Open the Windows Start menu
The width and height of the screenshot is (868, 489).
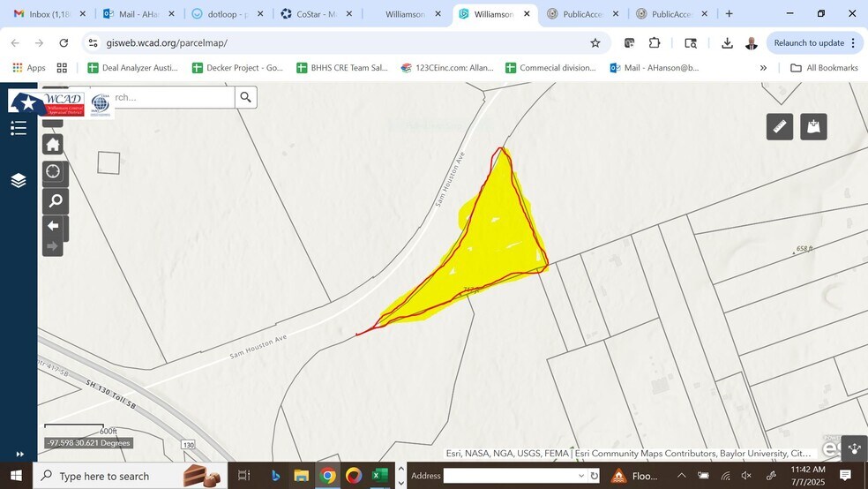(16, 476)
